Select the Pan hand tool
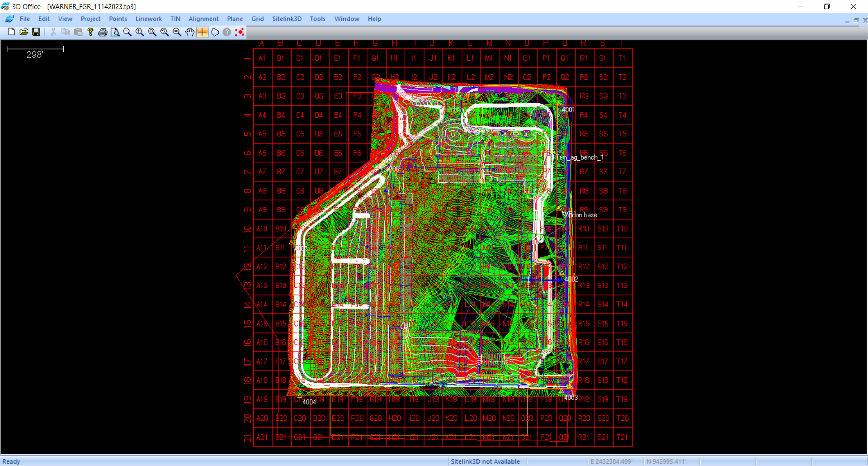868x466 pixels. pos(190,32)
